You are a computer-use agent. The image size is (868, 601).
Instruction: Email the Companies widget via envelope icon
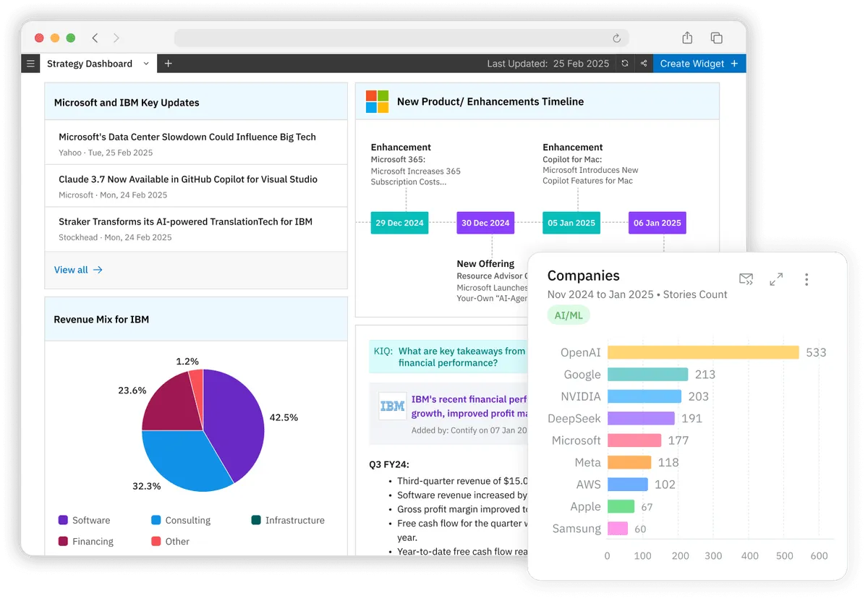(746, 279)
